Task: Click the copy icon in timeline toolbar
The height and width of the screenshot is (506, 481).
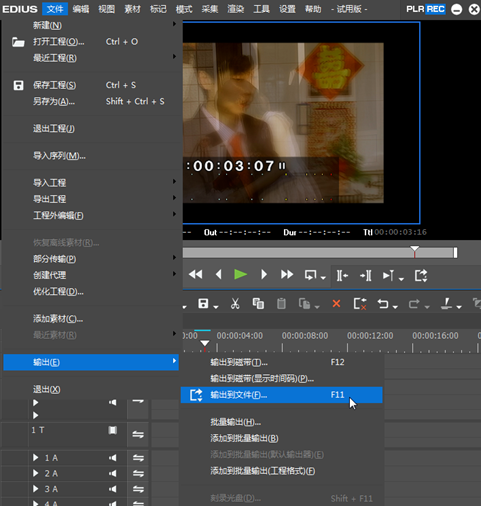Action: click(258, 304)
